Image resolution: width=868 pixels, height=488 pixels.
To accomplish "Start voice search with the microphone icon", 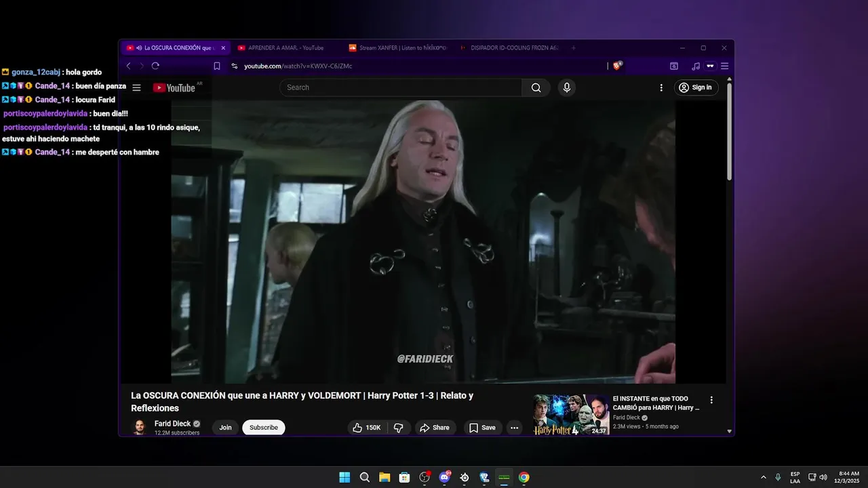I will click(x=566, y=87).
